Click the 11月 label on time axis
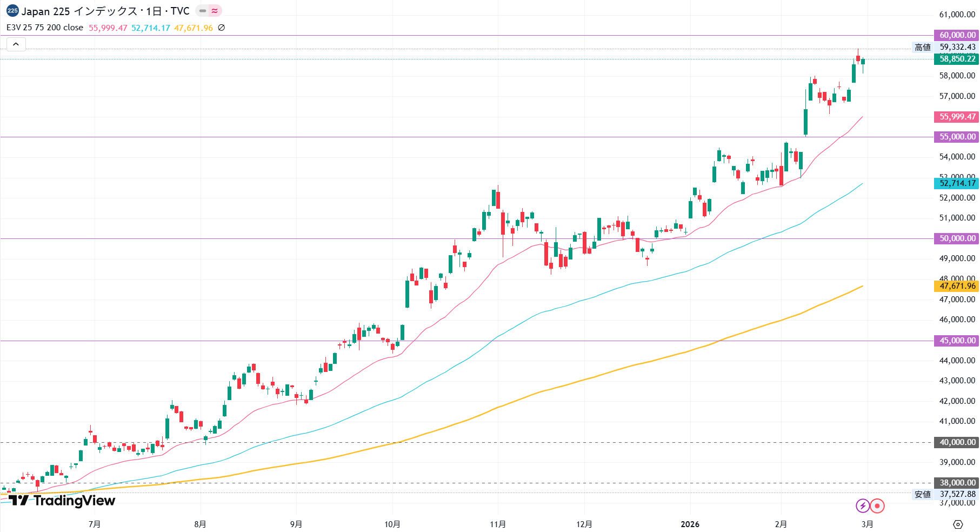980x532 pixels. click(498, 524)
